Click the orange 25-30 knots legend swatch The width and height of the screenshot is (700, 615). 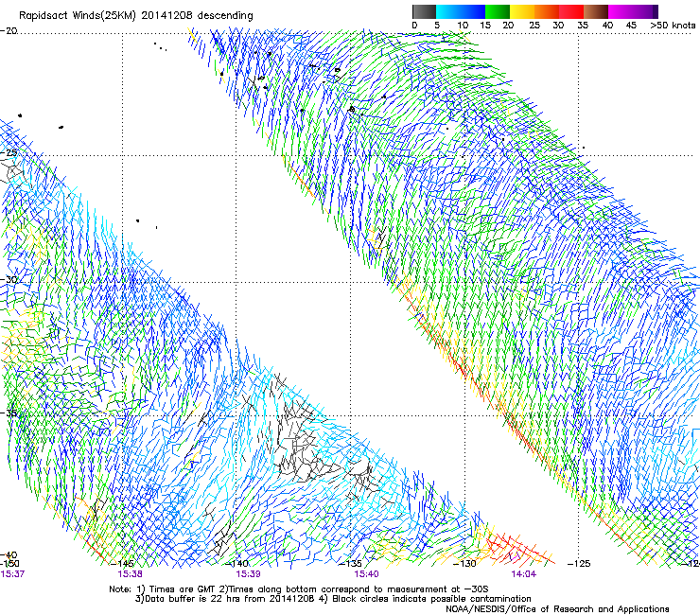click(x=547, y=11)
